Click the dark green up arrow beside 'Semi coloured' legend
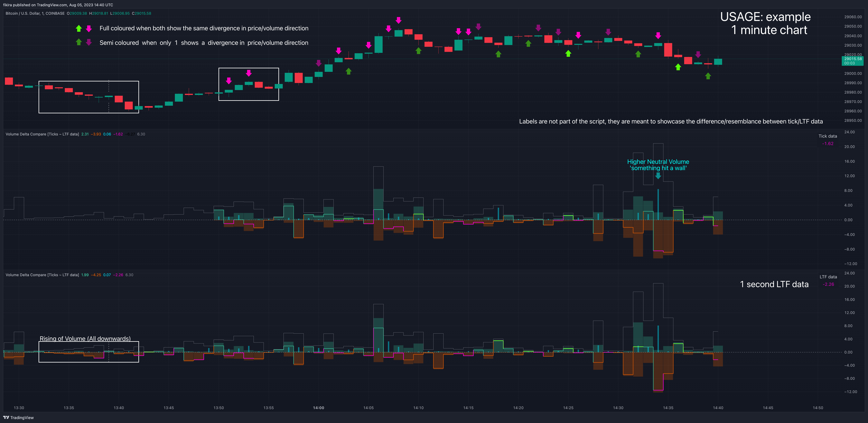This screenshot has width=868, height=423. pos(79,42)
